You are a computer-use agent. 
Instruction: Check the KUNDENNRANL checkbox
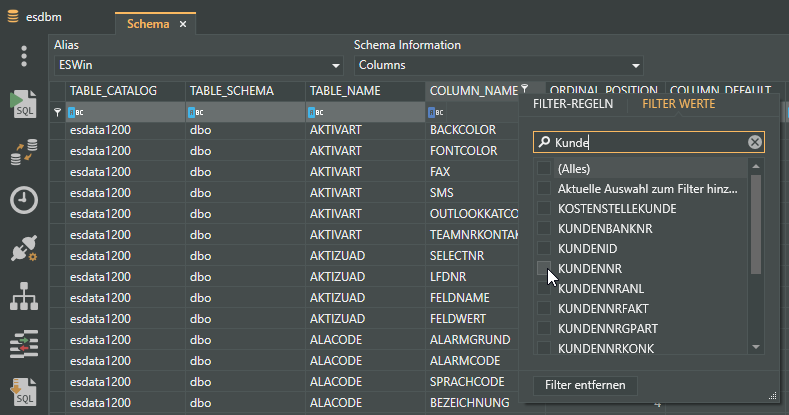[543, 288]
